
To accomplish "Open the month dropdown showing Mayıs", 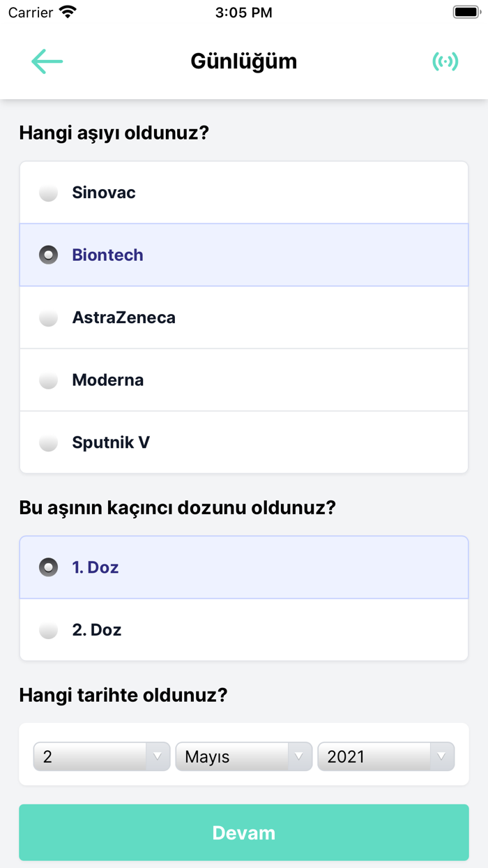I will [243, 756].
